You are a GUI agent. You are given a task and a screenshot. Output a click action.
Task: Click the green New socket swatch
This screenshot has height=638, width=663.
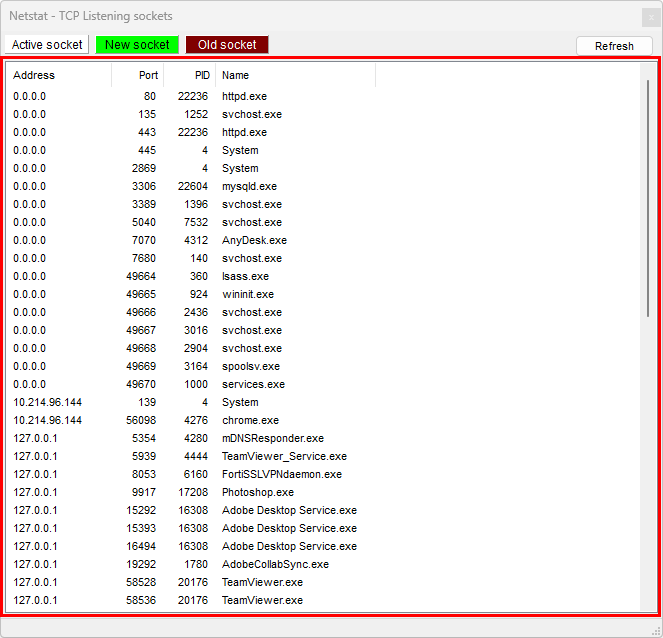point(137,45)
